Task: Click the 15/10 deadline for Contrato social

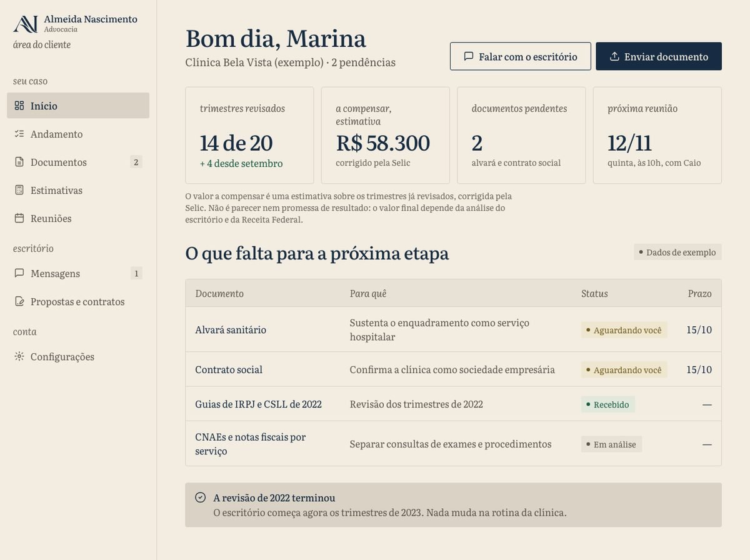Action: tap(699, 369)
